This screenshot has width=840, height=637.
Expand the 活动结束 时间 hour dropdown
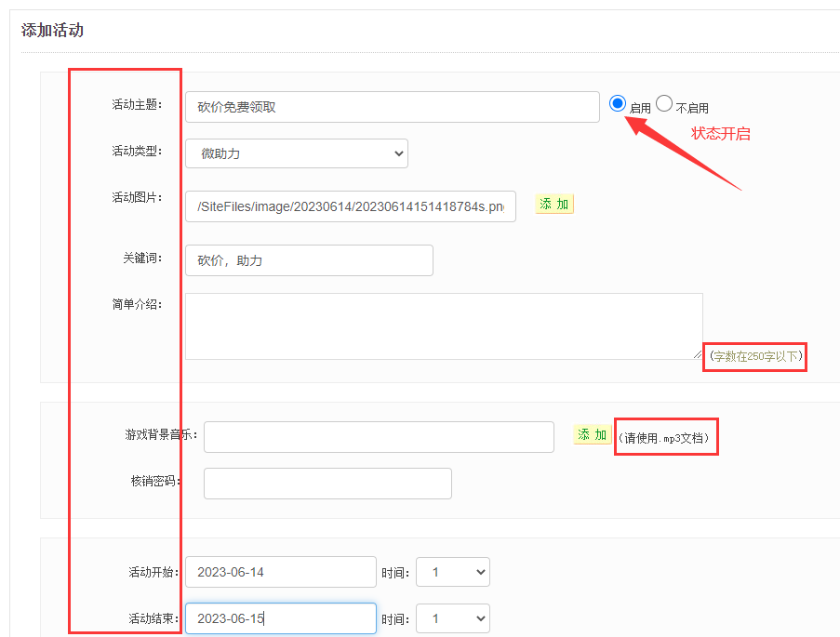(452, 618)
